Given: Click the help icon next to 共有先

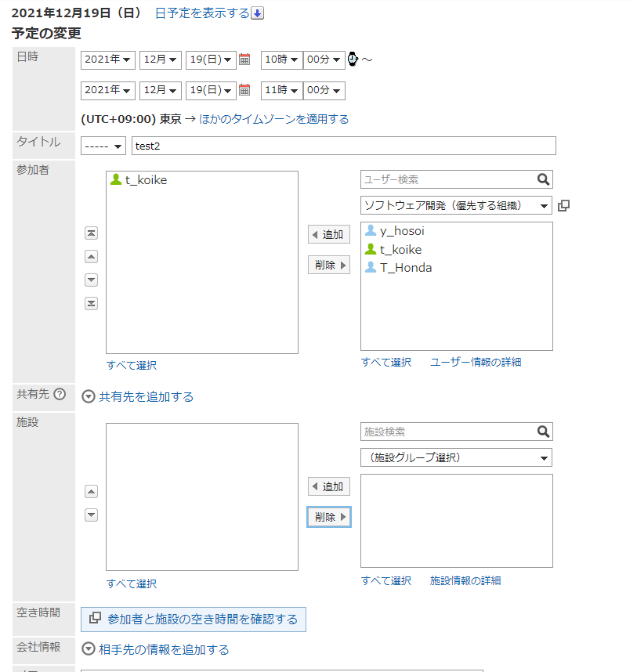Looking at the screenshot, I should click(x=60, y=394).
